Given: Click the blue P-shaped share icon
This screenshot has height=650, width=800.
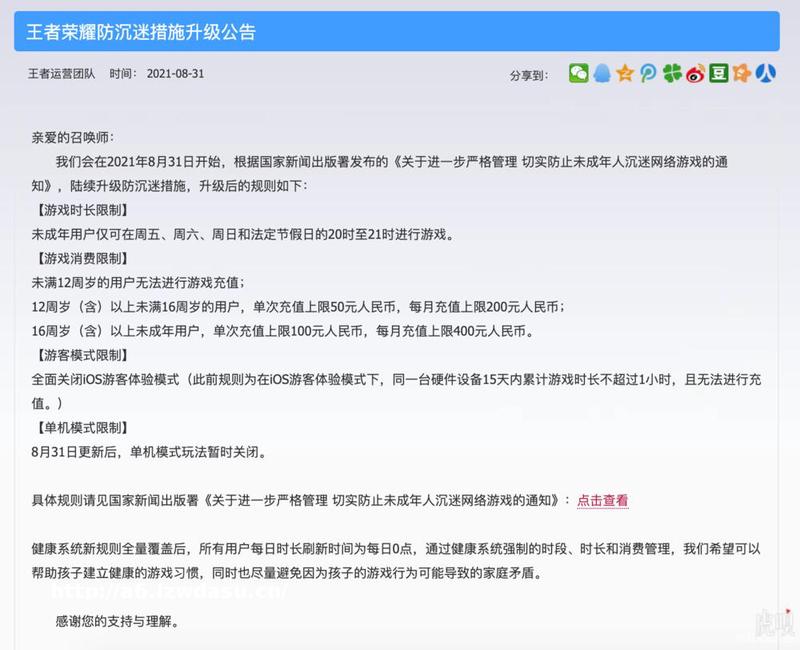Looking at the screenshot, I should click(x=648, y=73).
